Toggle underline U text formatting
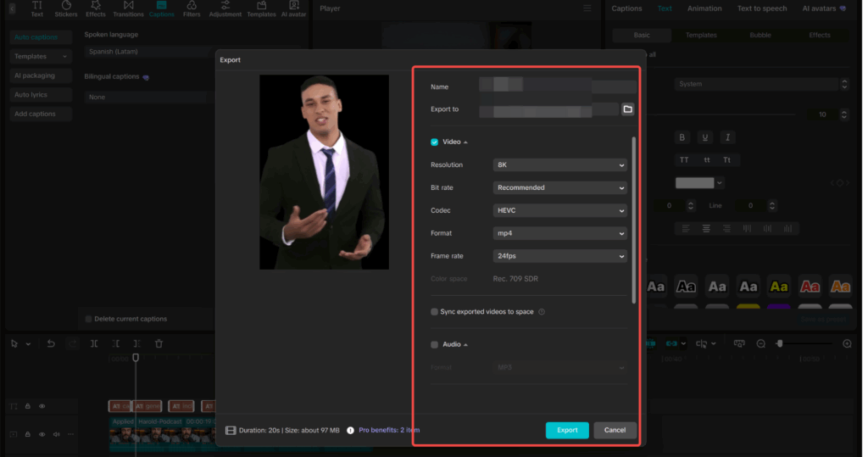This screenshot has height=457, width=868. pyautogui.click(x=704, y=137)
